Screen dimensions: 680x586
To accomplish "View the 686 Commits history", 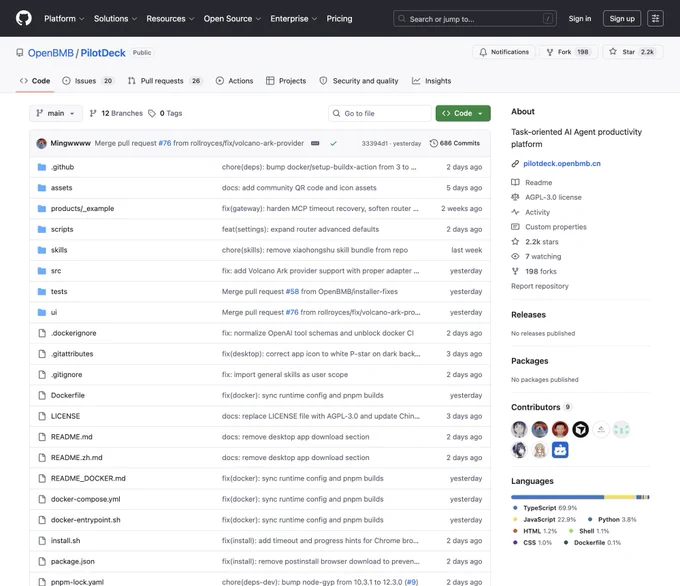I will pyautogui.click(x=454, y=143).
